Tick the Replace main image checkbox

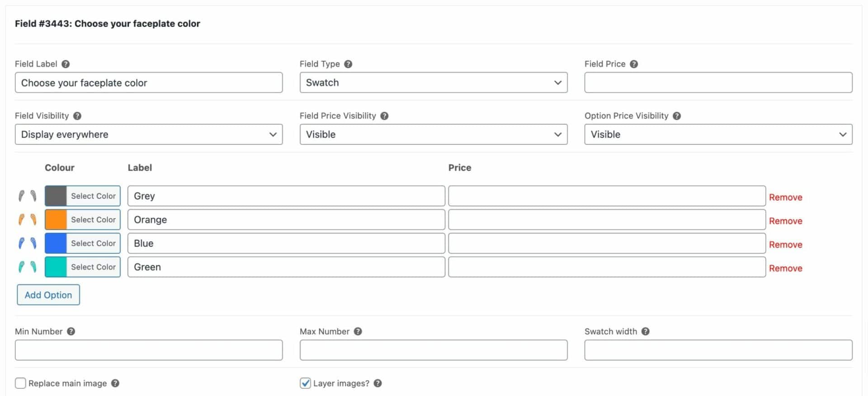(x=20, y=383)
